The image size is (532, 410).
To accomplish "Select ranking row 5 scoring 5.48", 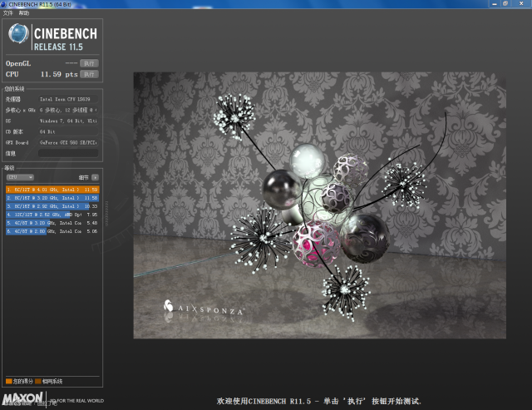I will coord(52,223).
